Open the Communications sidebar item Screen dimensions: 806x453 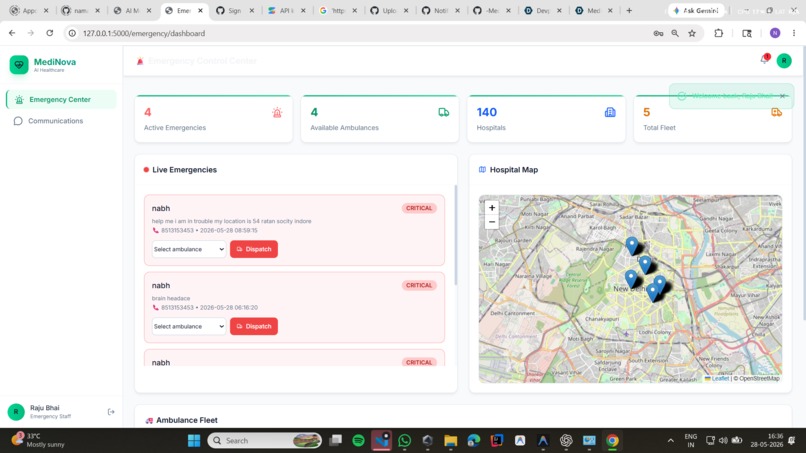pos(56,121)
